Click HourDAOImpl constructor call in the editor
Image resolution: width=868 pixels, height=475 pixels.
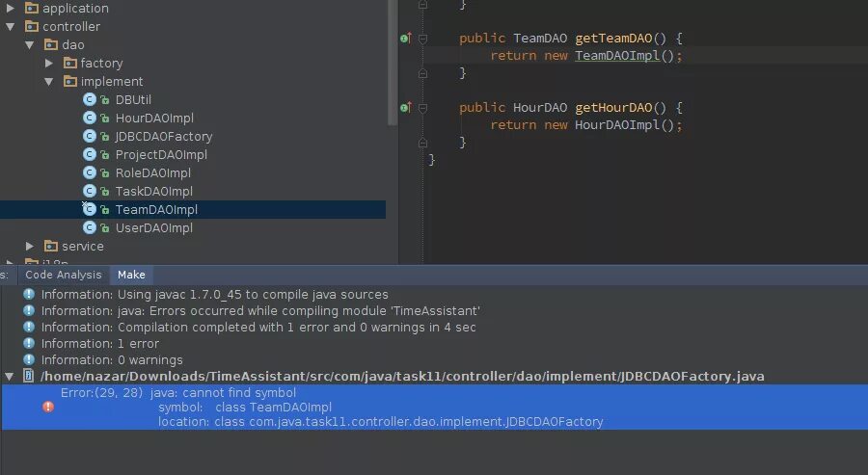click(x=617, y=124)
